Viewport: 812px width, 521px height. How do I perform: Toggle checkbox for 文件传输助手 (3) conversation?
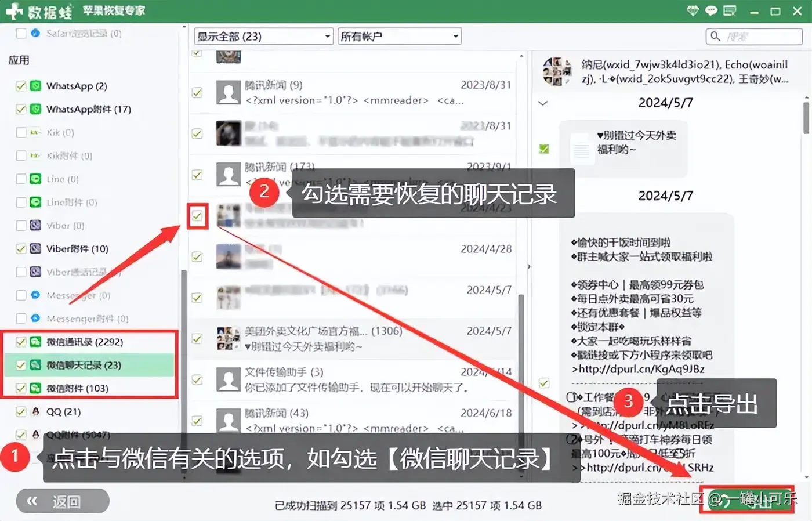coord(197,380)
